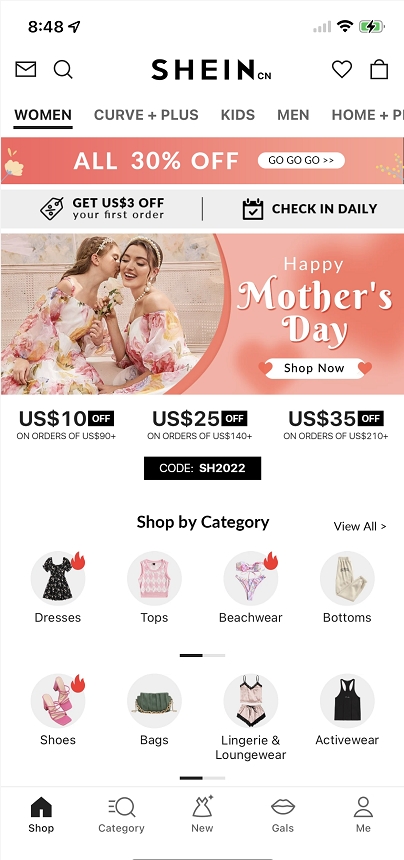Open the wishlist heart icon
Screen dimensions: 404x860
pyautogui.click(x=342, y=70)
